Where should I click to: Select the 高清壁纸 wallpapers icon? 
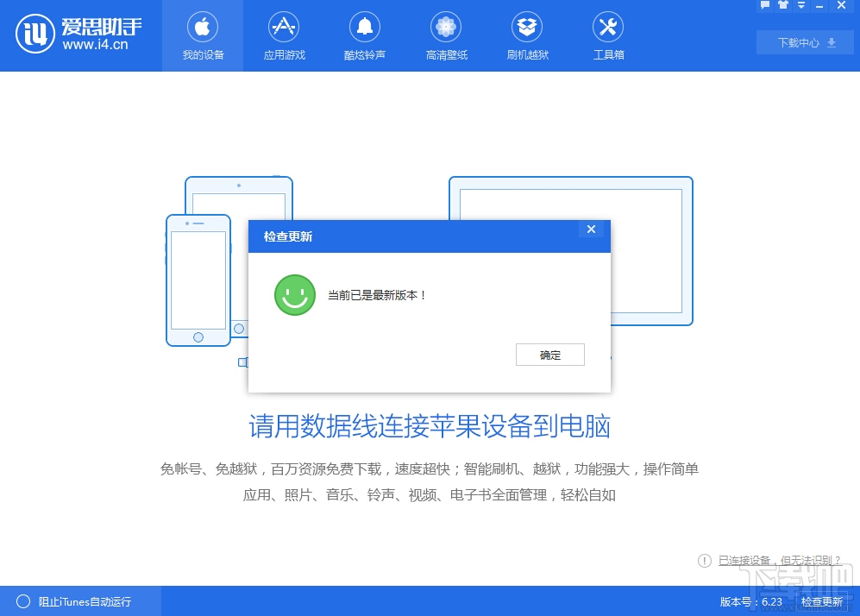click(x=446, y=28)
